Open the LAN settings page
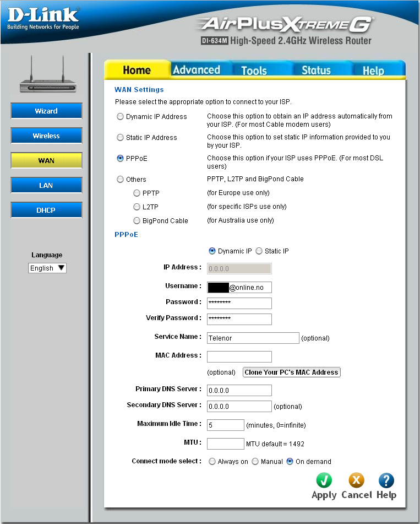Screen dimensions: 420x524 (x=46, y=186)
